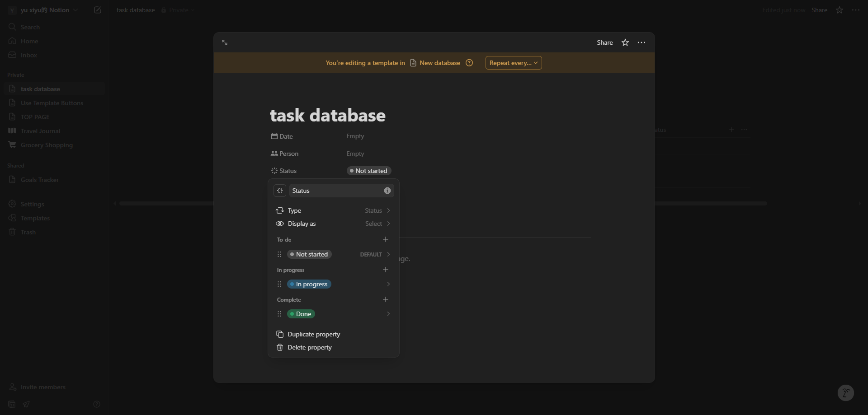Screen dimensions: 868x415
Task: Open Goals Tracker shared page
Action: [x=53, y=180]
